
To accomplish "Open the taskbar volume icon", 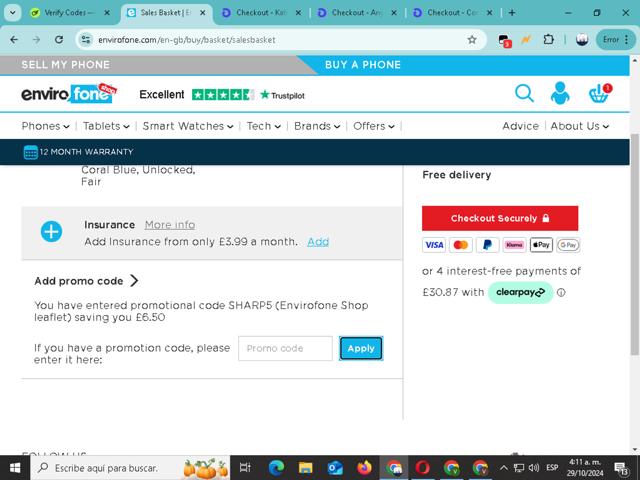I will tap(533, 468).
